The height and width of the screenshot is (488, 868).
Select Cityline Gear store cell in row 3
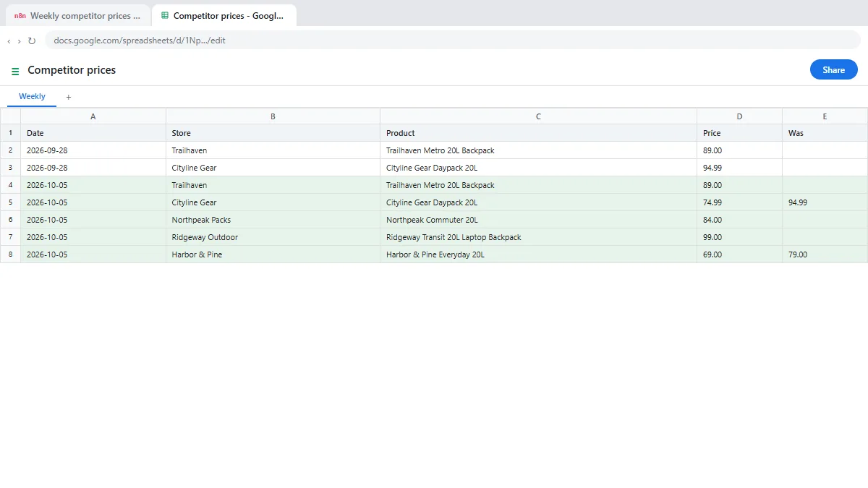(273, 168)
